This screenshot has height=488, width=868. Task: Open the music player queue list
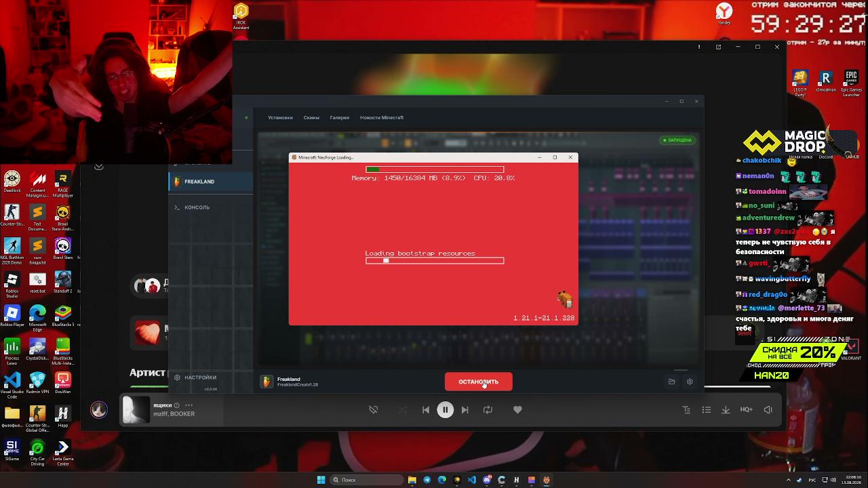coord(706,409)
